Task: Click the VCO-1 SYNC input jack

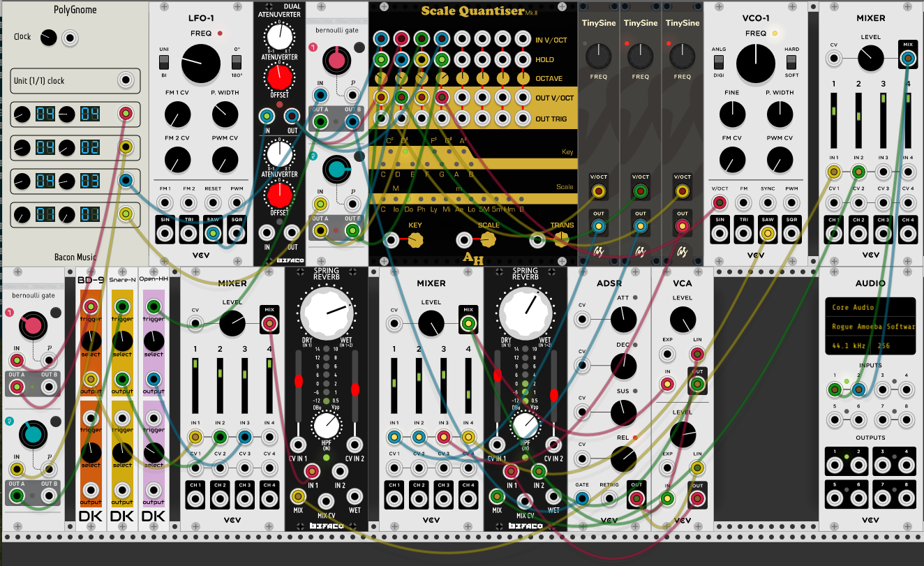Action: click(x=768, y=203)
